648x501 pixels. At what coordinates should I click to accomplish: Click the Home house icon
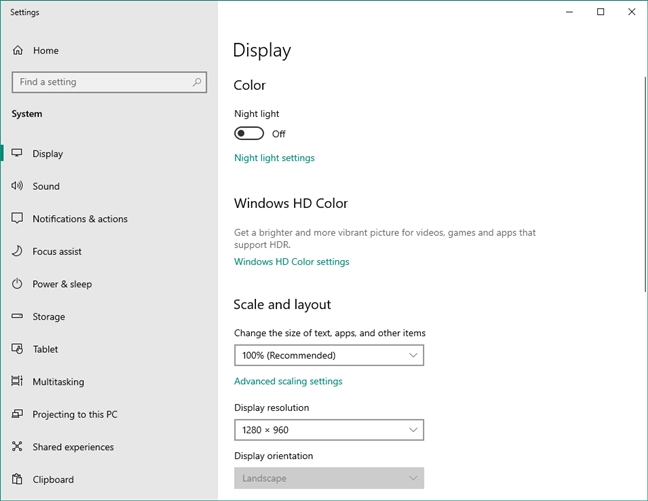tap(18, 50)
